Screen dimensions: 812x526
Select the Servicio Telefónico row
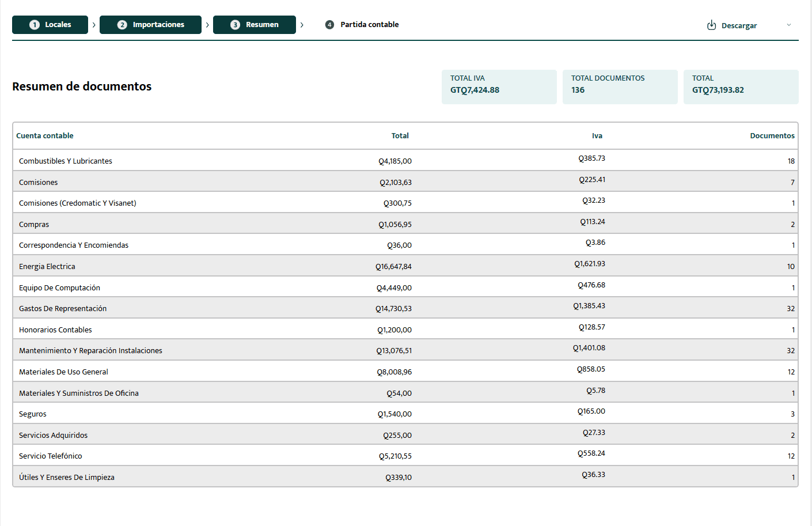[x=405, y=455]
